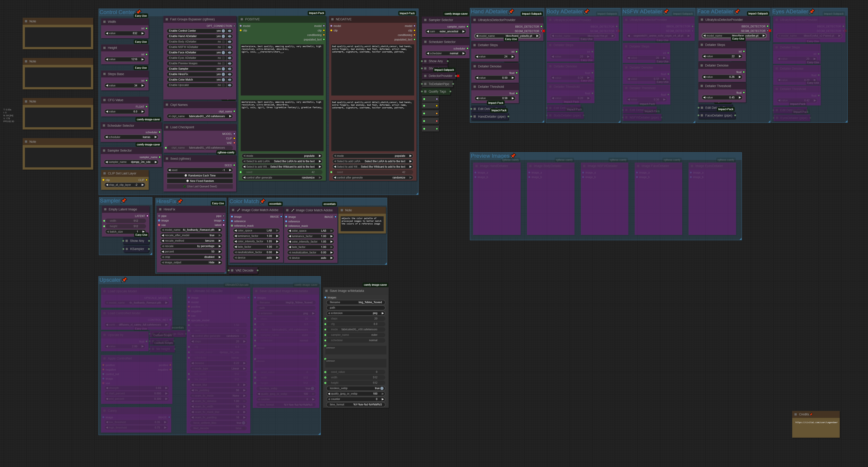The height and width of the screenshot is (467, 868).
Task: Open the scheduler dropdown showing karras
Action: [132, 137]
